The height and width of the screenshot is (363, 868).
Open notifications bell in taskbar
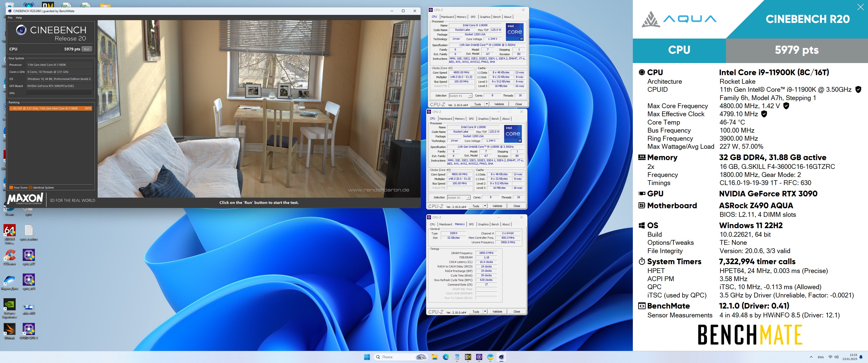pyautogui.click(x=861, y=357)
